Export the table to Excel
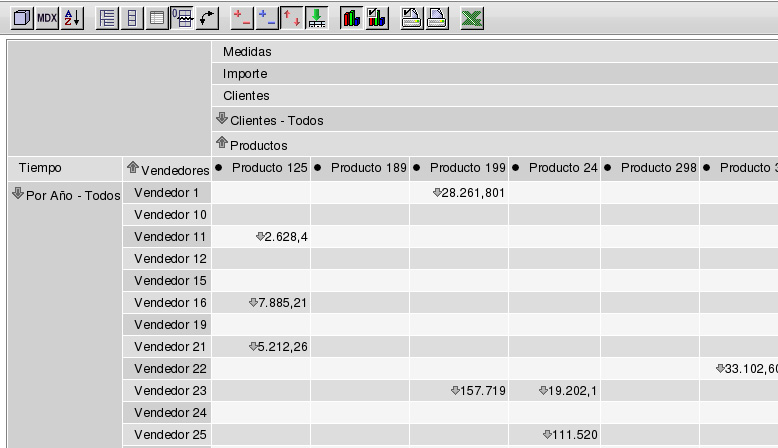The width and height of the screenshot is (778, 448). 473,18
